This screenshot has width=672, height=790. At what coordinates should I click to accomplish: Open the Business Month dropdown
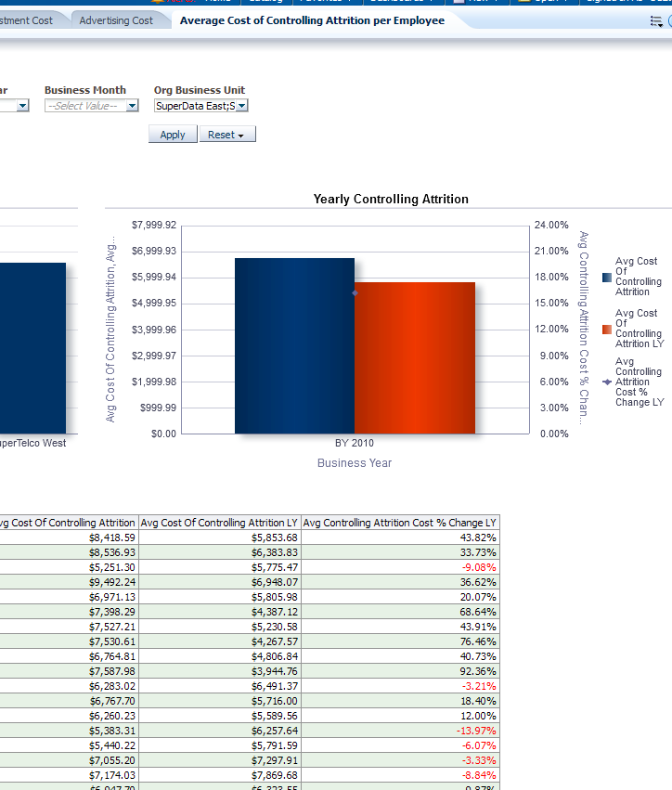click(x=132, y=106)
